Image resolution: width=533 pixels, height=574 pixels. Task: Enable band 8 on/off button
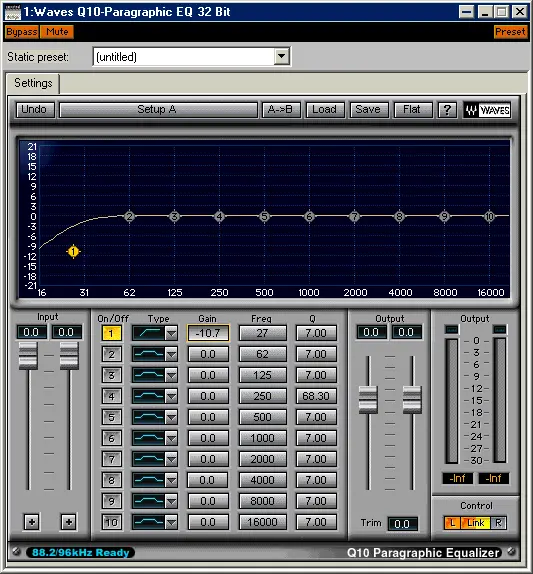tap(111, 480)
